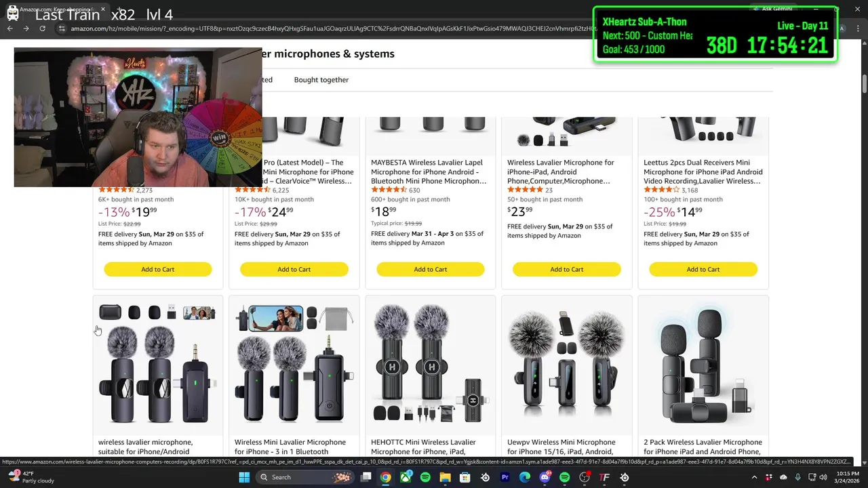Open site information icon in address bar
This screenshot has width=868, height=488.
(x=62, y=28)
